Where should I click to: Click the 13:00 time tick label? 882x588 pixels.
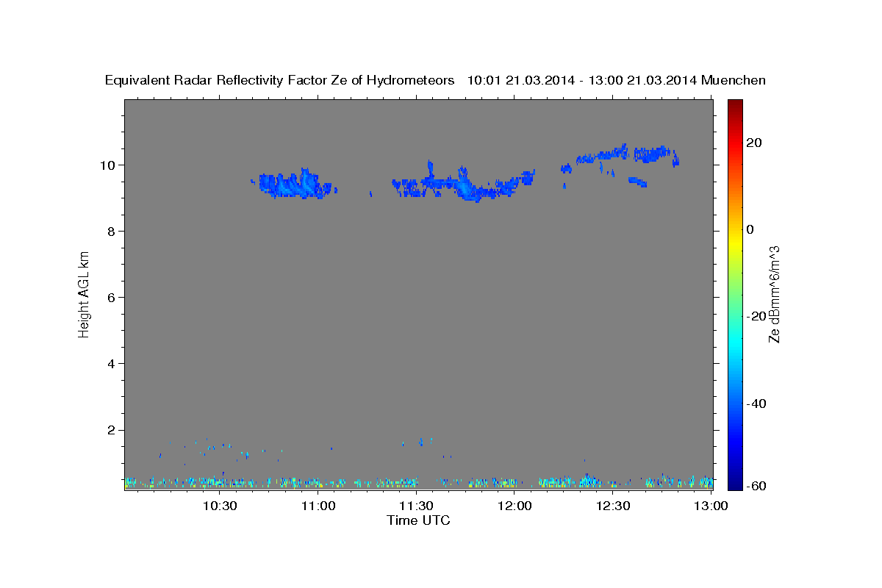711,506
